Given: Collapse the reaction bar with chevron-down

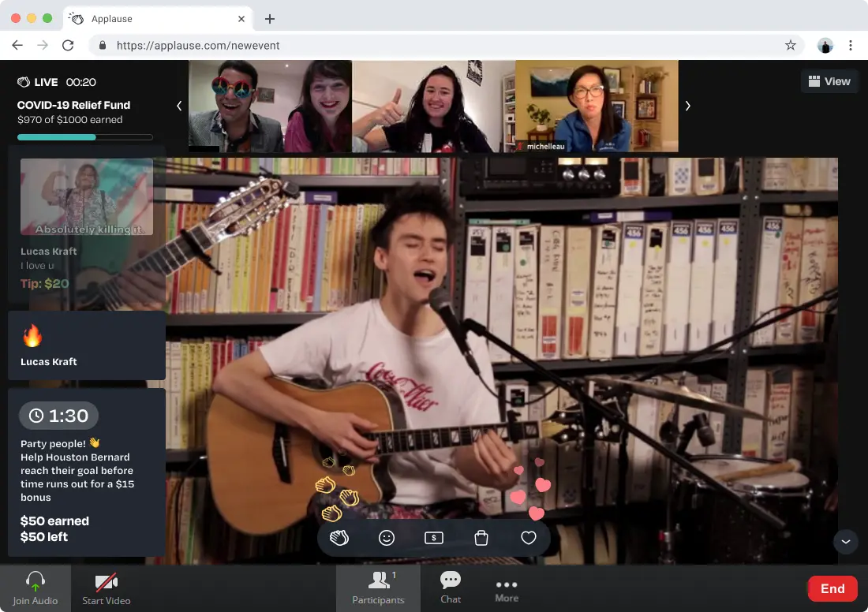Looking at the screenshot, I should pyautogui.click(x=845, y=541).
